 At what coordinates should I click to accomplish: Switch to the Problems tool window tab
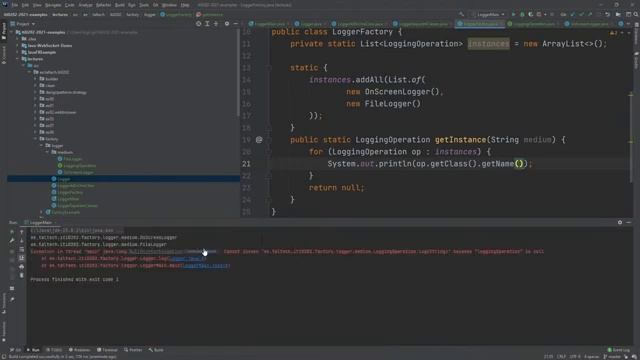[x=80, y=350]
